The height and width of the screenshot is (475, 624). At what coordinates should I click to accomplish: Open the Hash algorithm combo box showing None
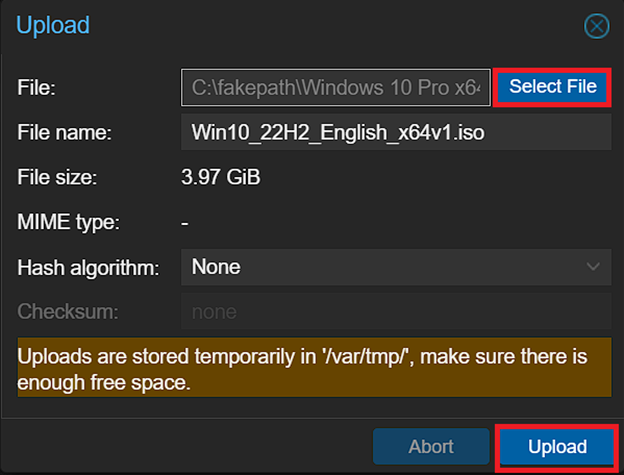coord(380,267)
